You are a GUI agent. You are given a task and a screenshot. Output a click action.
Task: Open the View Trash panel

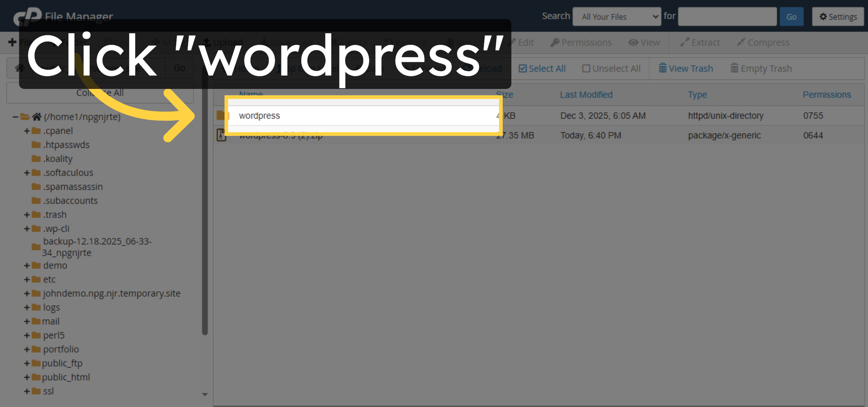tap(685, 68)
